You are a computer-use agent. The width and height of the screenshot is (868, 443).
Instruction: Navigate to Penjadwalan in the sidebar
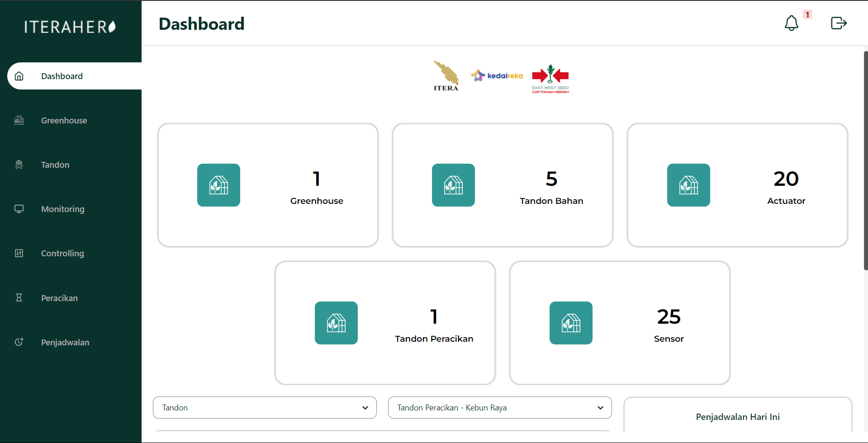click(x=65, y=342)
